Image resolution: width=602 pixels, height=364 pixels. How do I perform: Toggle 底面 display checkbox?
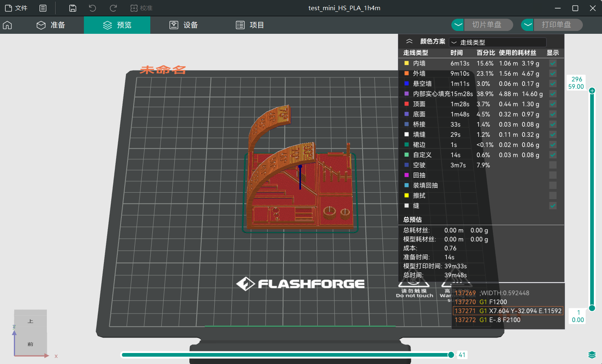click(x=553, y=114)
